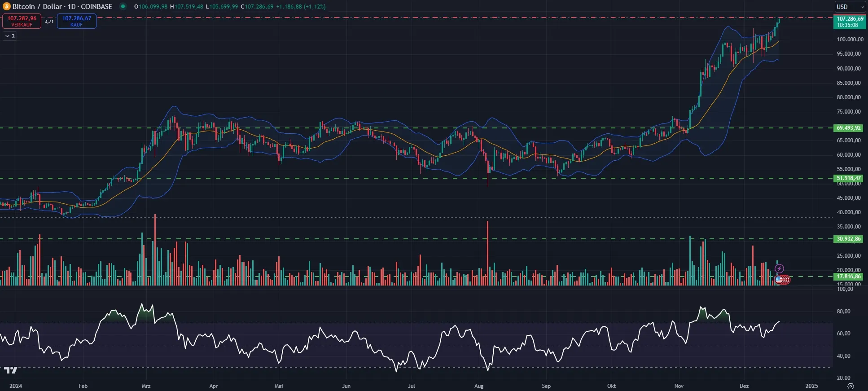
Task: Click the 90.000,00 price scale label
Action: 849,69
